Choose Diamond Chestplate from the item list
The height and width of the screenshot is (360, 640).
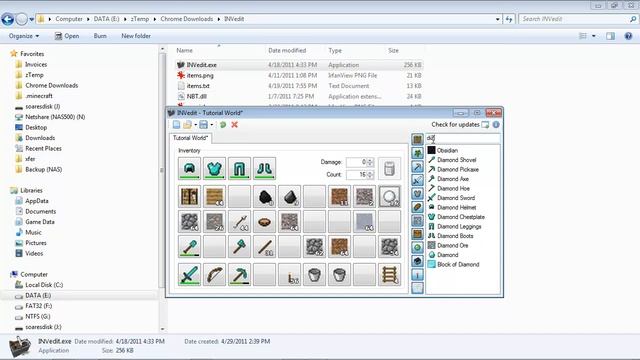pos(461,217)
